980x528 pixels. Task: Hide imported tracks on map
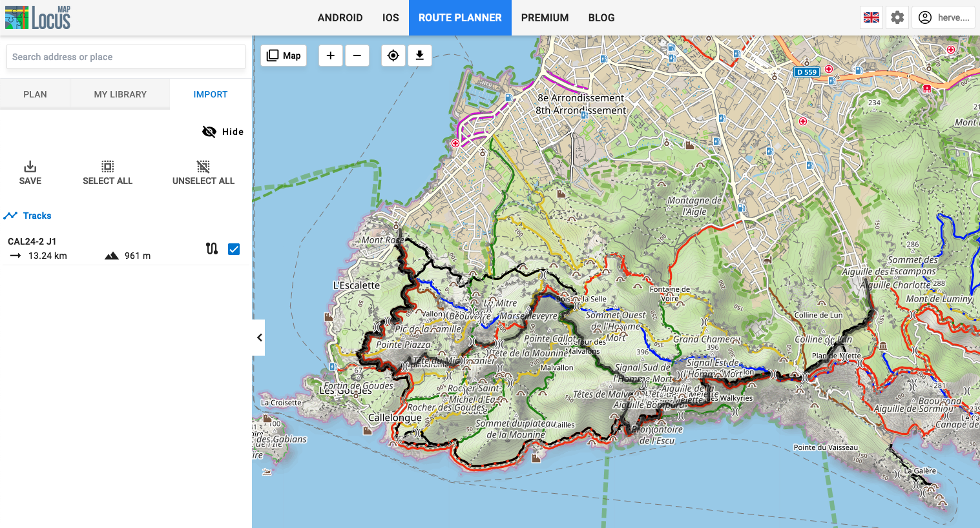coord(223,132)
